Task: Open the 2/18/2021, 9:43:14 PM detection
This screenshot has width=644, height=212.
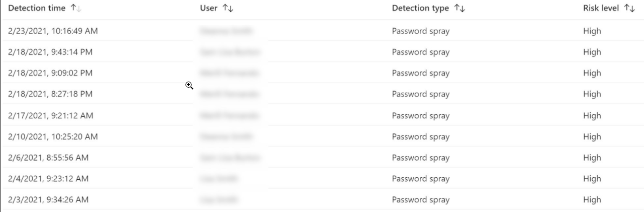Action: pos(50,52)
